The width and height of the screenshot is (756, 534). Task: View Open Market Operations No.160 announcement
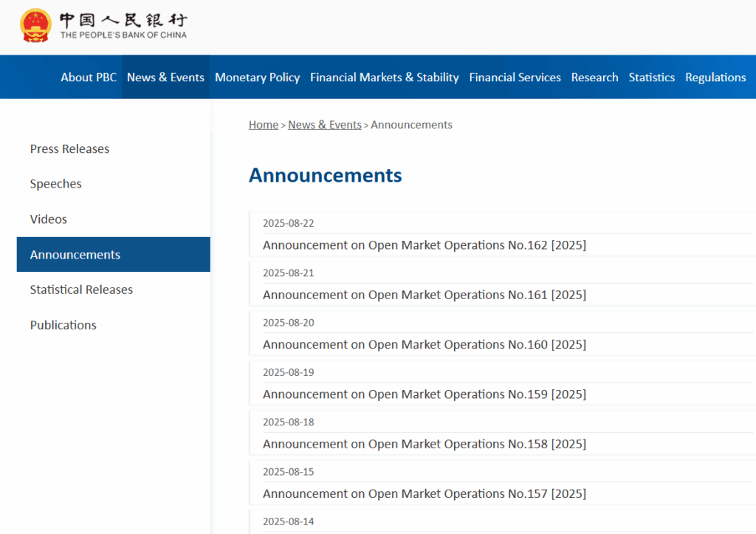point(425,344)
